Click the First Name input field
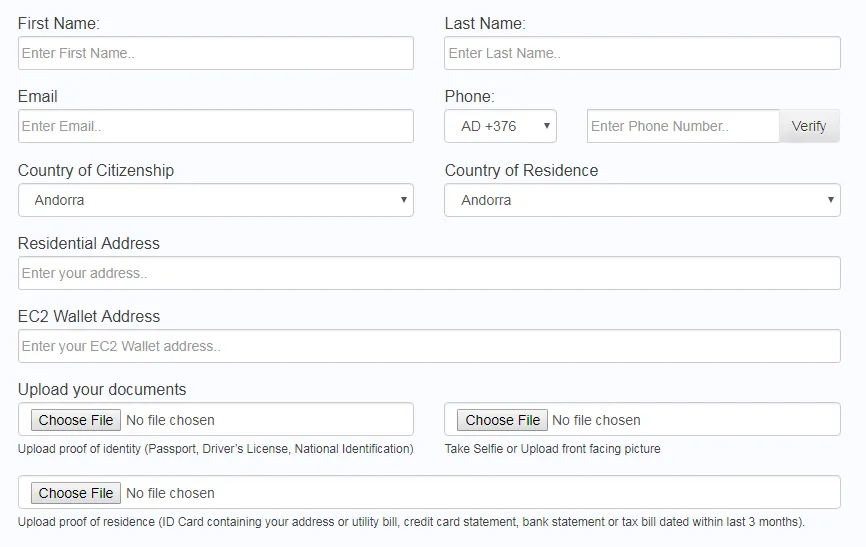 click(215, 53)
